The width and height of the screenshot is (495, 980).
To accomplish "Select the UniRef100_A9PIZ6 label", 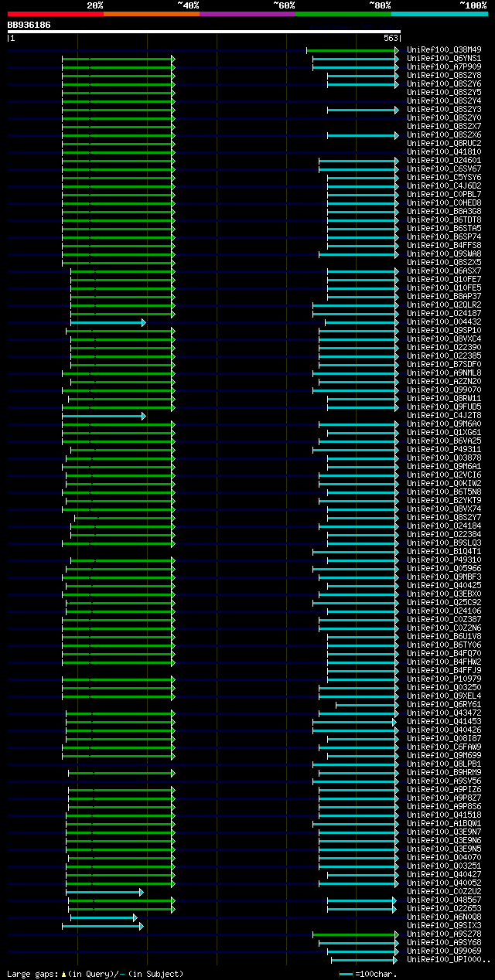I will [445, 790].
